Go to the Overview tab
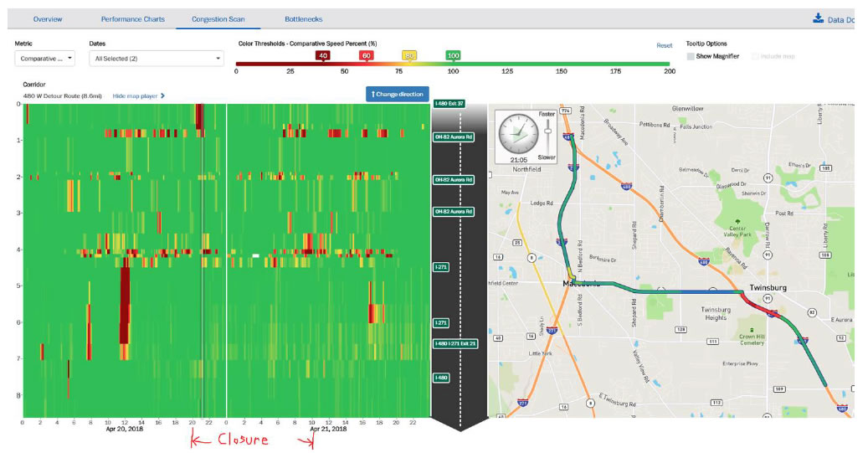The image size is (868, 453). tap(48, 18)
